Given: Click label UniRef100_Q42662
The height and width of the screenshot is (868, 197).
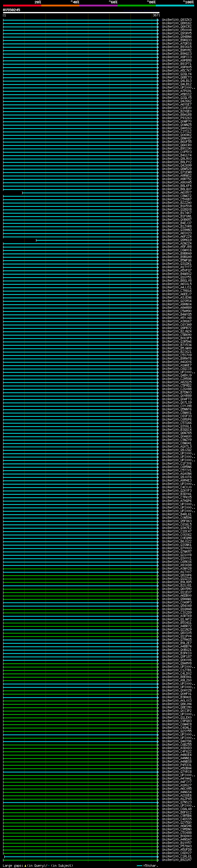Looking at the screenshot, I should [x=176, y=101].
